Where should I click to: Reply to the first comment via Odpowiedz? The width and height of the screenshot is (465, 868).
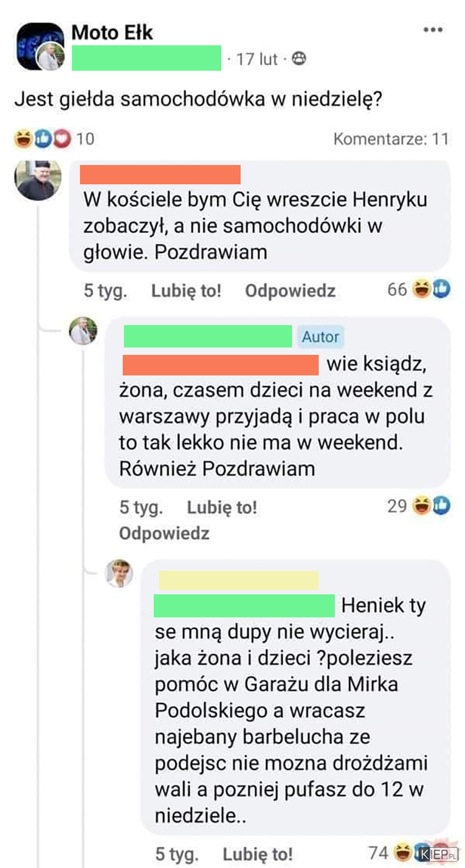pyautogui.click(x=290, y=290)
